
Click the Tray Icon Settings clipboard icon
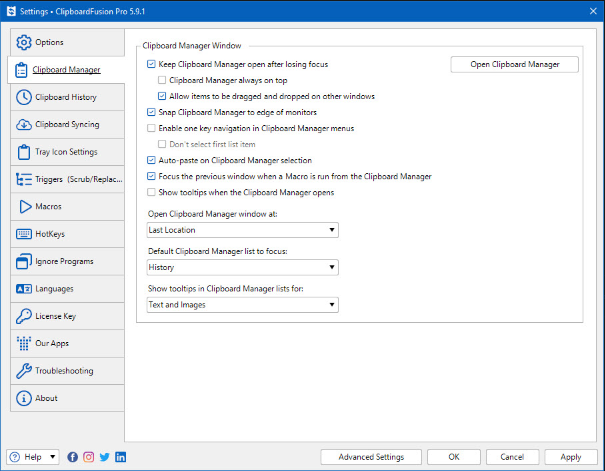(24, 152)
